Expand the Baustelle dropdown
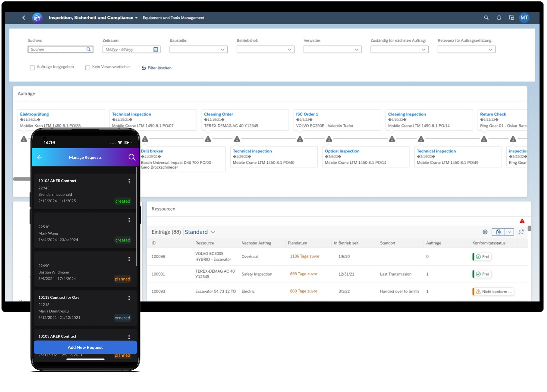The height and width of the screenshot is (392, 547). (x=222, y=49)
